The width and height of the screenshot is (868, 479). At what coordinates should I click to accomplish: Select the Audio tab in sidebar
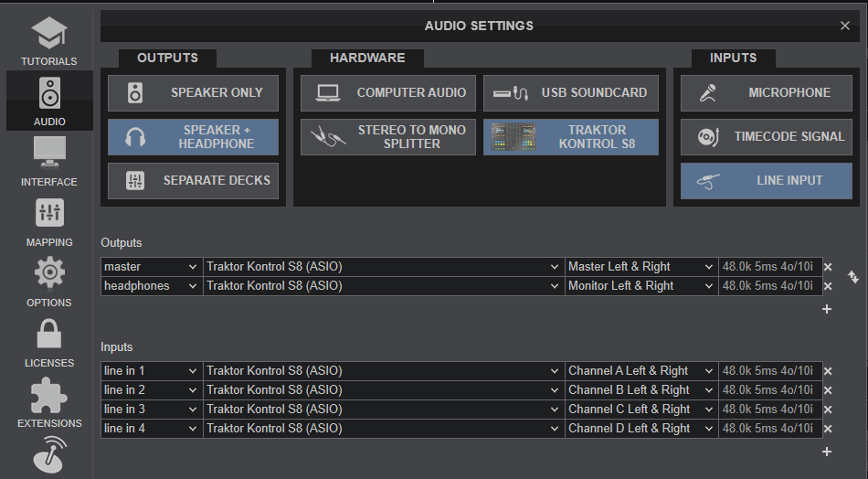[x=49, y=101]
